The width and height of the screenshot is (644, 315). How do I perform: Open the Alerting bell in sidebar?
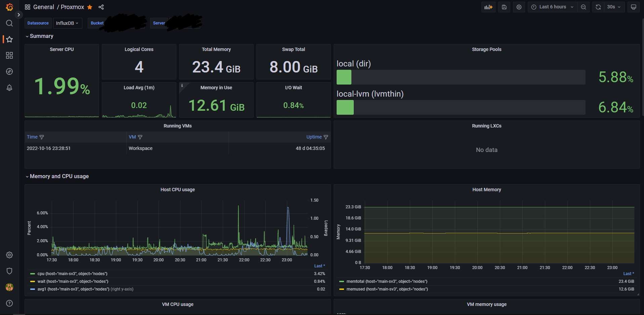9,88
